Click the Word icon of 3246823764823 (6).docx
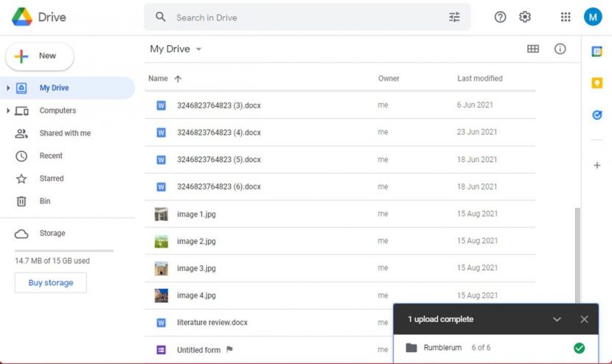The image size is (612, 364). (161, 187)
